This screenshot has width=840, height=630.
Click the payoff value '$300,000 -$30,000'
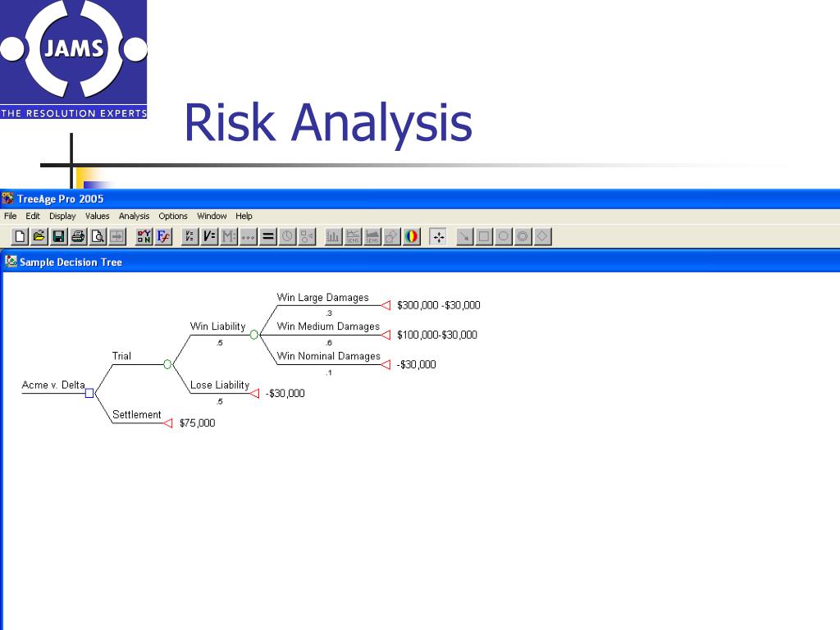click(x=438, y=305)
